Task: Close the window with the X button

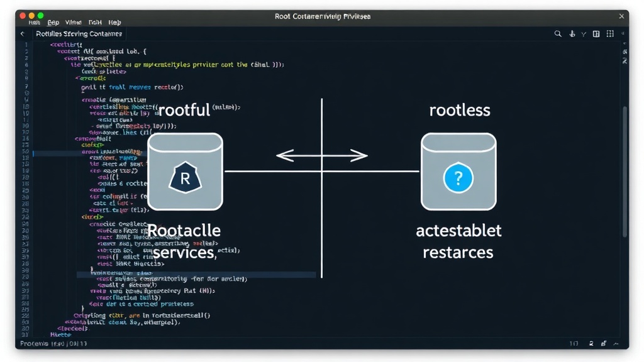Action: [621, 16]
